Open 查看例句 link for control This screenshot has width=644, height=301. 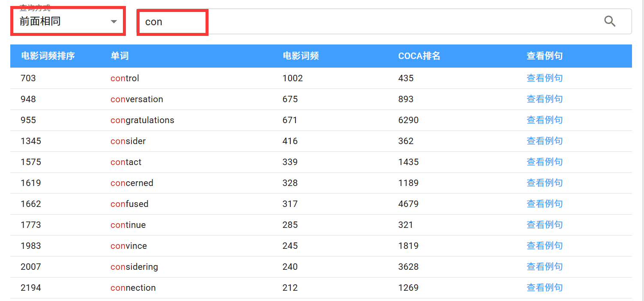544,78
